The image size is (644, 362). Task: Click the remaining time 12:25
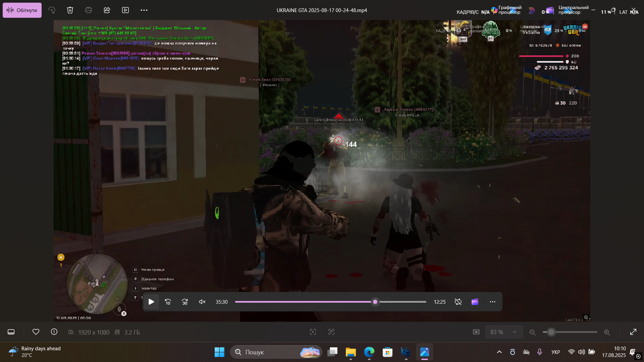click(x=440, y=302)
